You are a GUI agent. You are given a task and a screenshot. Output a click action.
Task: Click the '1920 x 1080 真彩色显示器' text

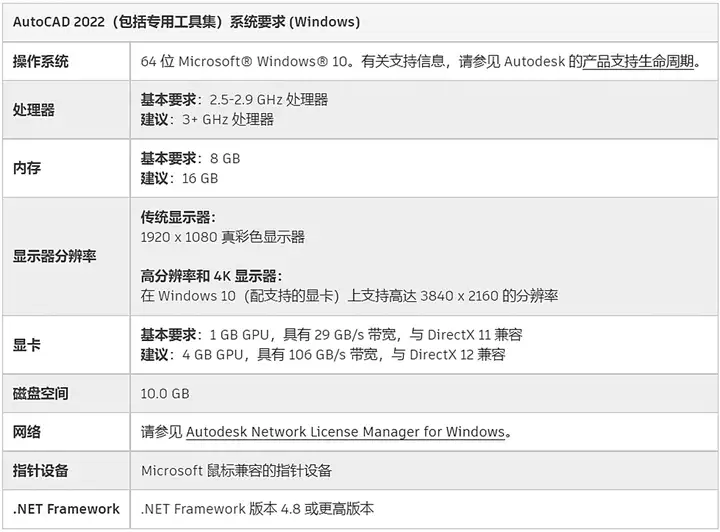tap(223, 237)
